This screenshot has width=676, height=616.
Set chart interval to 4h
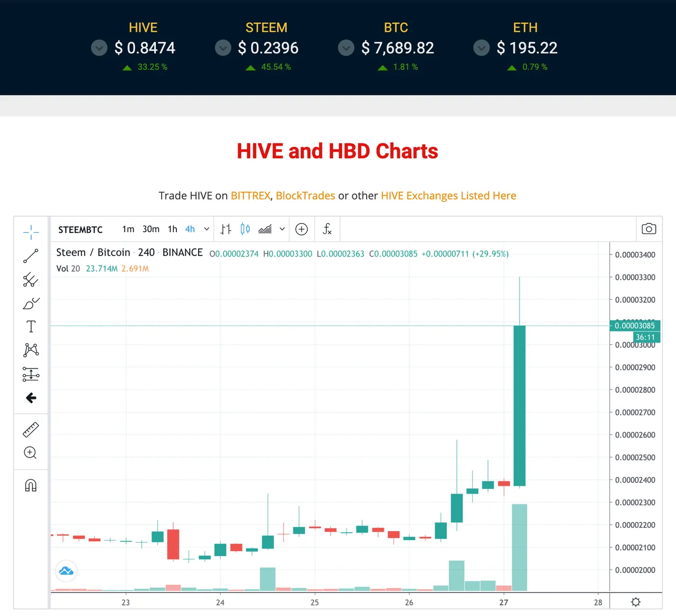pyautogui.click(x=190, y=229)
